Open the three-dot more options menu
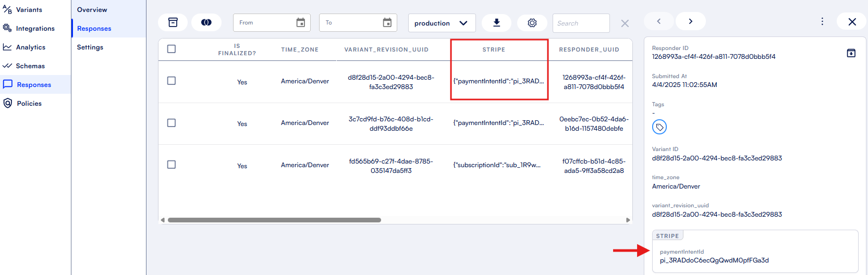 pyautogui.click(x=822, y=21)
